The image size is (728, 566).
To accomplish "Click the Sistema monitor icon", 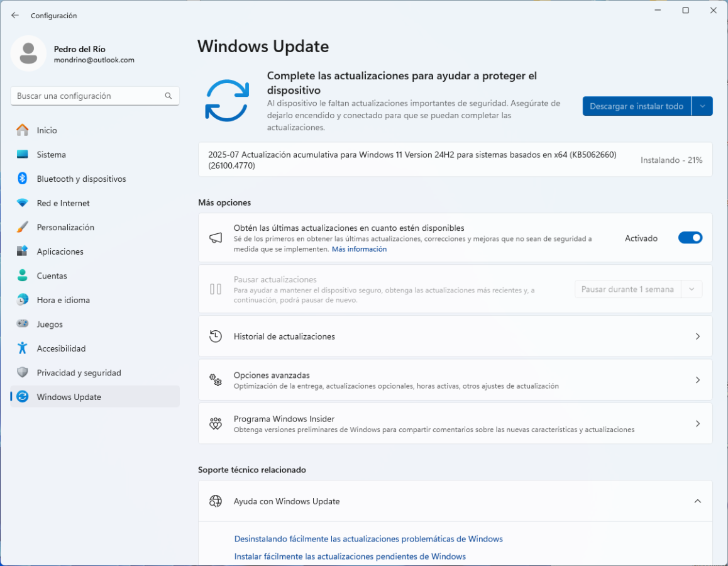I will 22,154.
